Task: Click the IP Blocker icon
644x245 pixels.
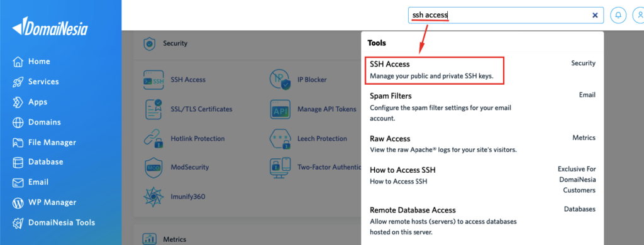Action: click(x=280, y=80)
